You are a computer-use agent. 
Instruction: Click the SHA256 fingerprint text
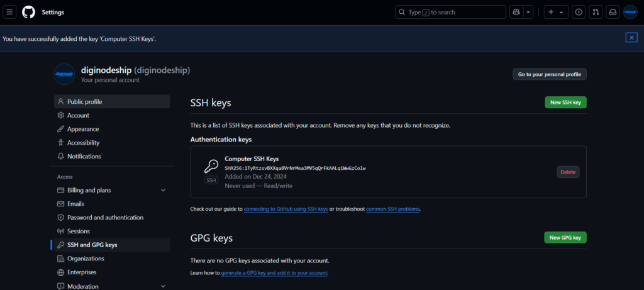(x=295, y=168)
